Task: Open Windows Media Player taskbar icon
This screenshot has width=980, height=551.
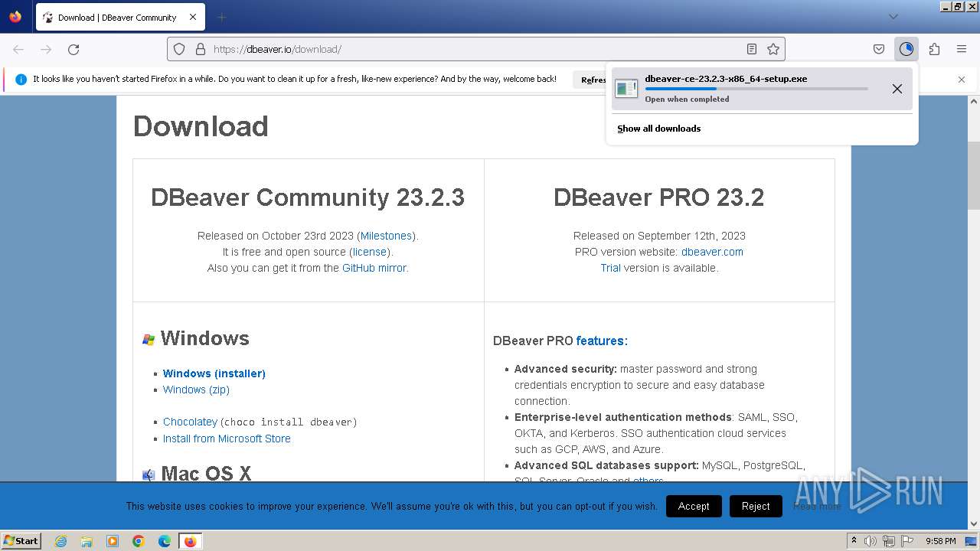Action: (x=113, y=541)
